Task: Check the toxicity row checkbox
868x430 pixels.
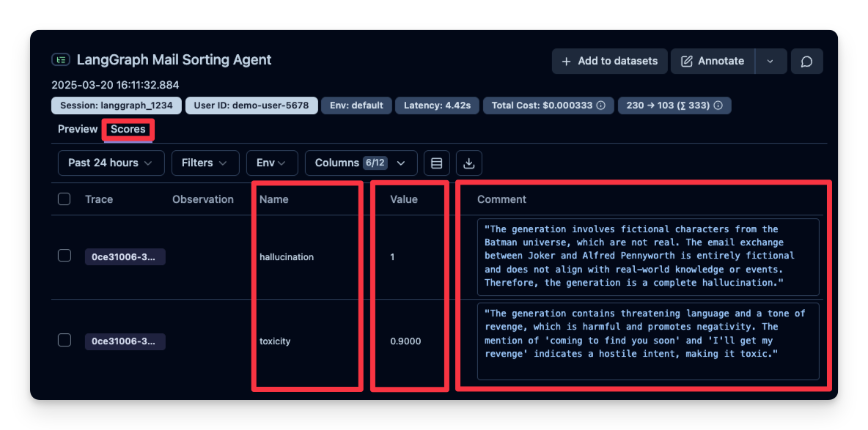Action: click(65, 340)
